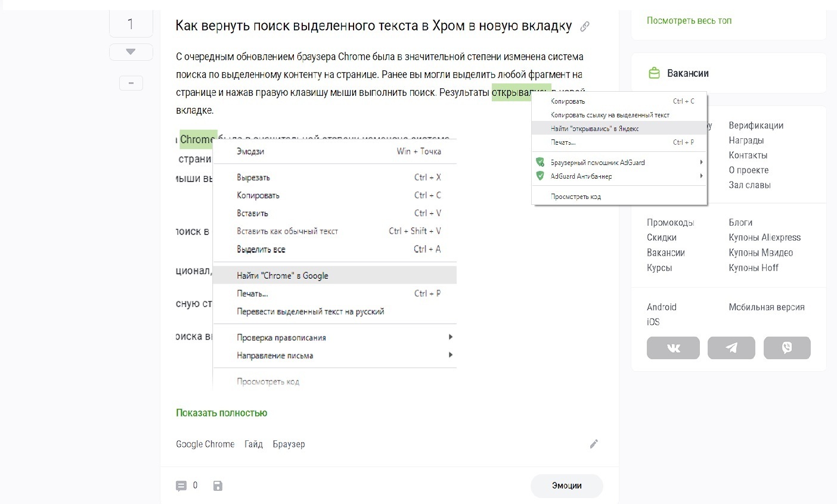Open the Google Chrome tag

pyautogui.click(x=205, y=444)
